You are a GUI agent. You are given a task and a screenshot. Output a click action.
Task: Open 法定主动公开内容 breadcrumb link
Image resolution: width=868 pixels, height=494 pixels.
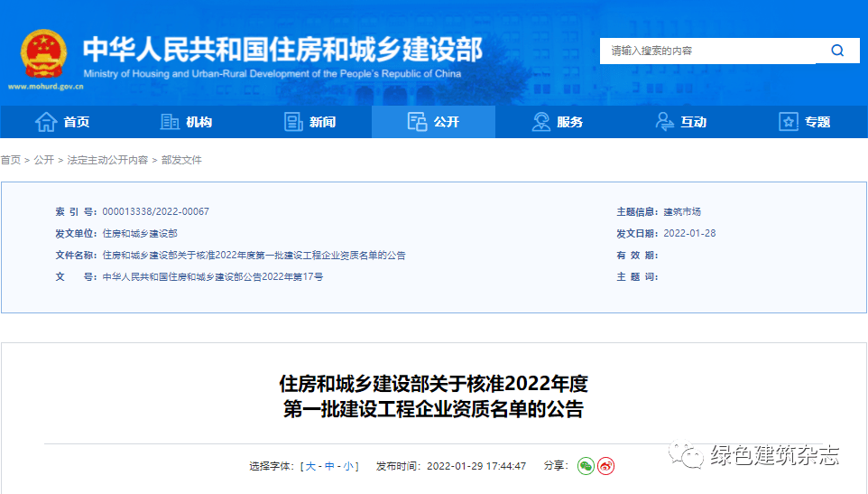(x=107, y=160)
